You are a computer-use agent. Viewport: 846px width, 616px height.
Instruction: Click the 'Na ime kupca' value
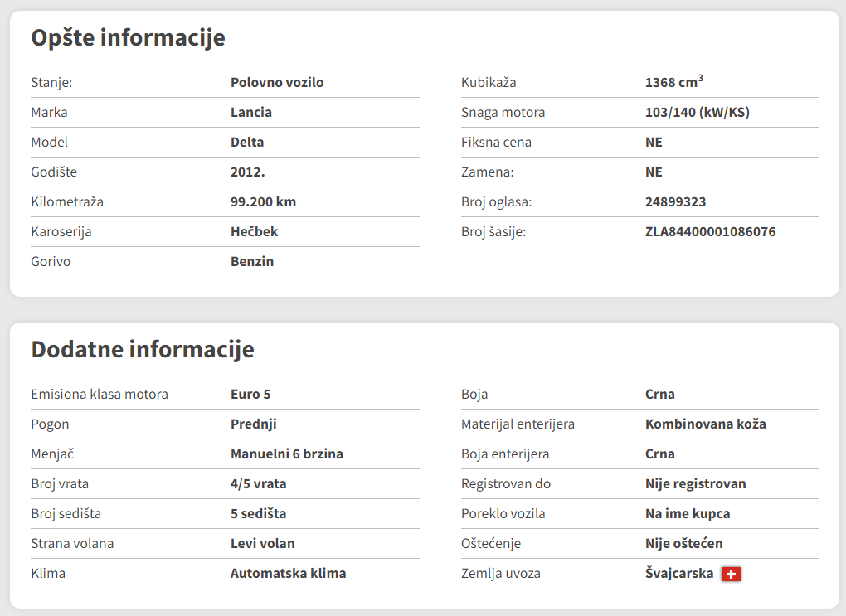tap(688, 513)
